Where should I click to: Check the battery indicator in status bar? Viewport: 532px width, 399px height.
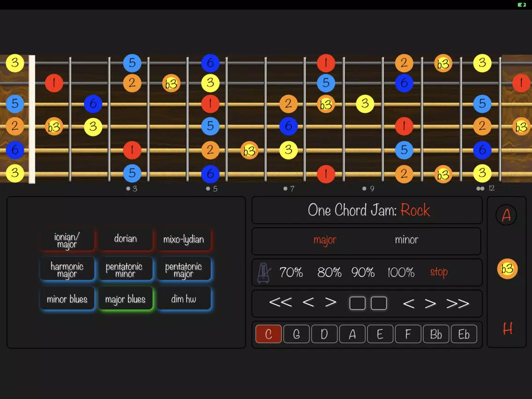(x=522, y=5)
